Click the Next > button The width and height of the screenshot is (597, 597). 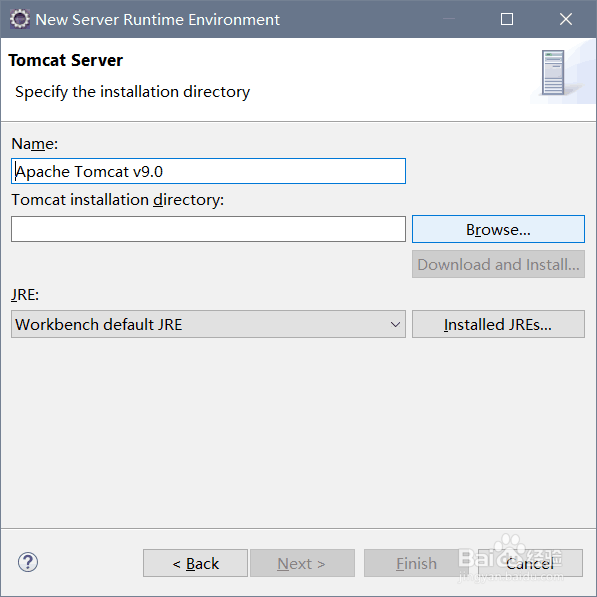coord(302,563)
